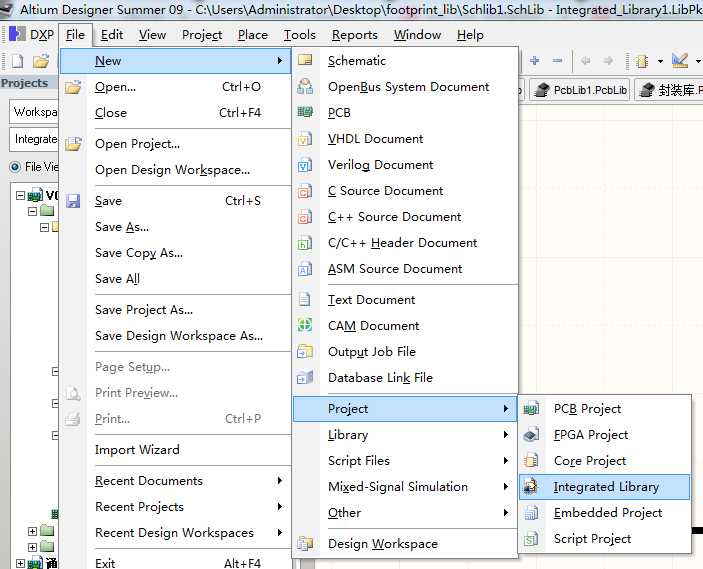Click the Integrated project dropdown field
Image resolution: width=703 pixels, height=569 pixels.
(x=34, y=139)
